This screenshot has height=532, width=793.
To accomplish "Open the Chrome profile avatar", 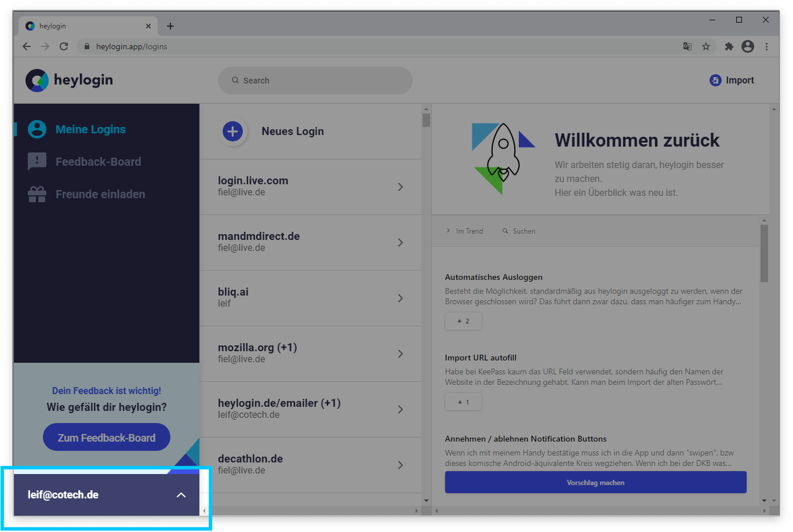I will click(748, 46).
